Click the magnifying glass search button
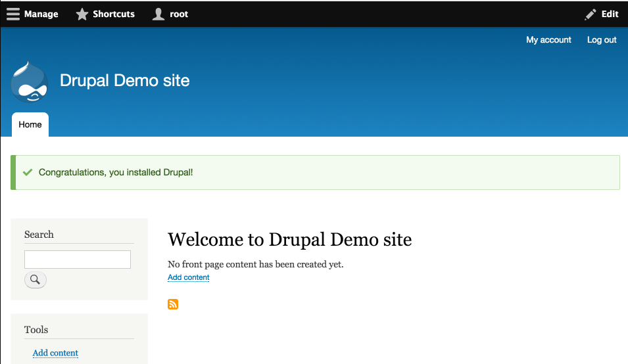This screenshot has height=364, width=628. click(36, 280)
